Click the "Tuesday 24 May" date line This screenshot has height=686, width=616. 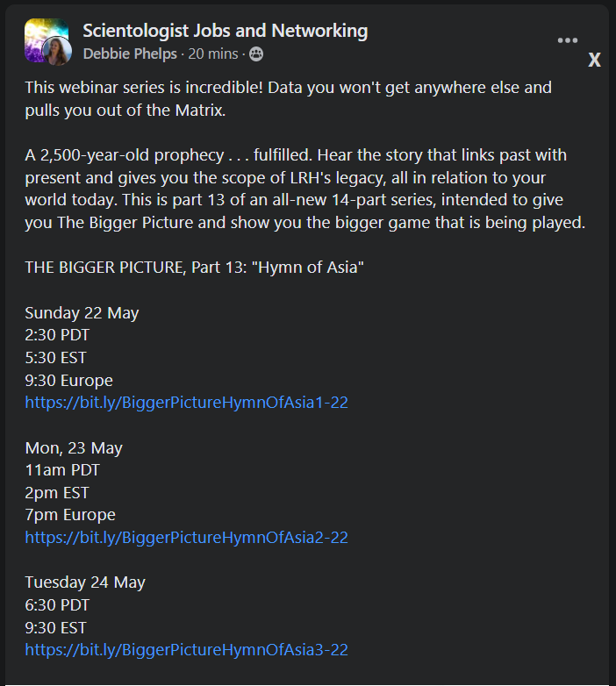click(85, 582)
